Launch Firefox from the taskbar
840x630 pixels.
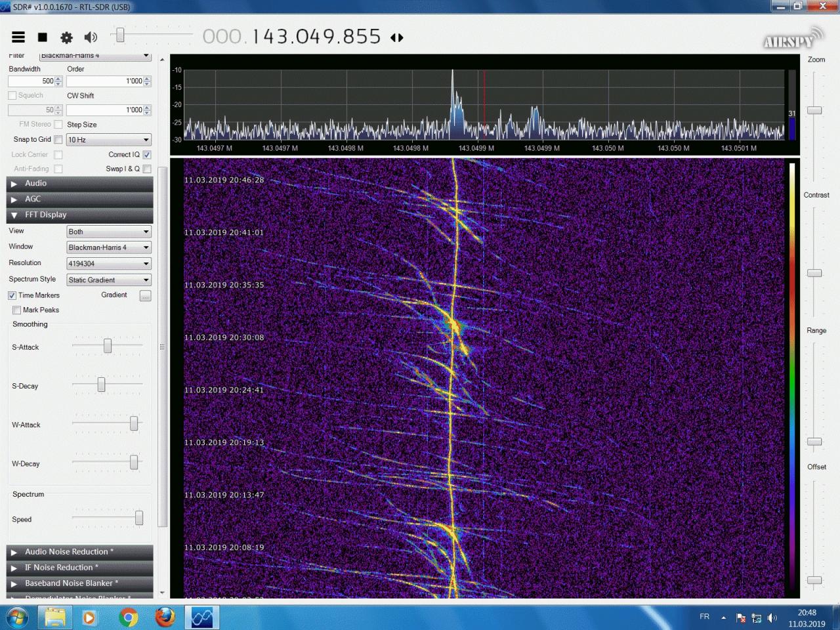click(165, 618)
